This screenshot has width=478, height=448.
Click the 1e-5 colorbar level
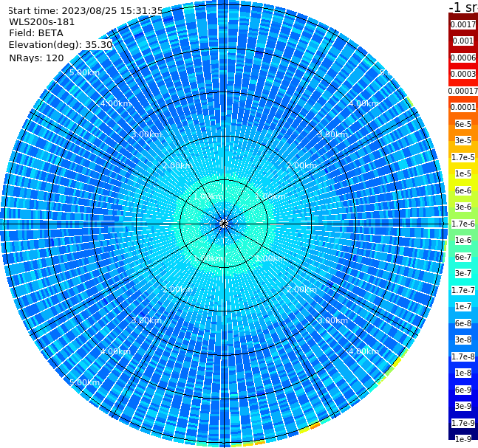coord(463,173)
